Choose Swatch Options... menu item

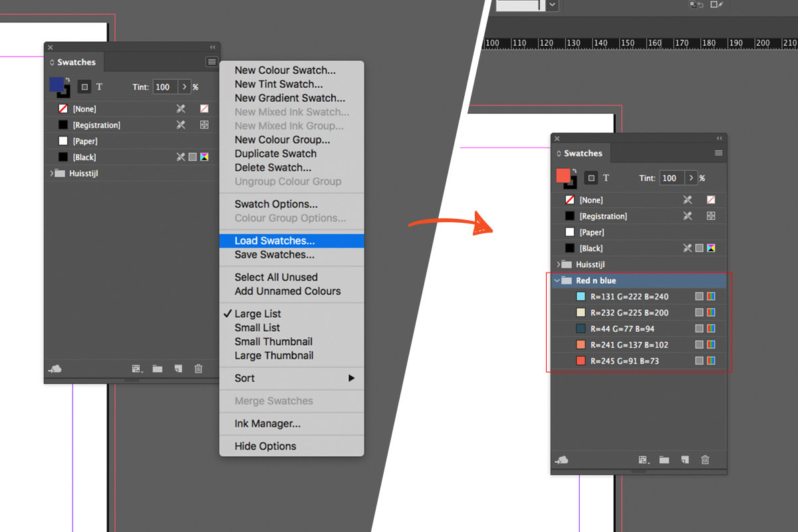coord(291,204)
